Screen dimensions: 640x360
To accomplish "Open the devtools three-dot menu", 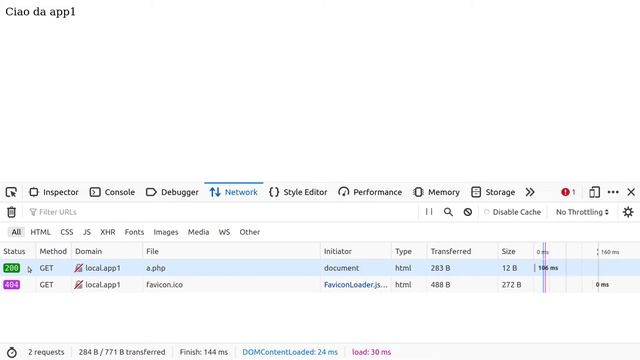I will point(613,192).
